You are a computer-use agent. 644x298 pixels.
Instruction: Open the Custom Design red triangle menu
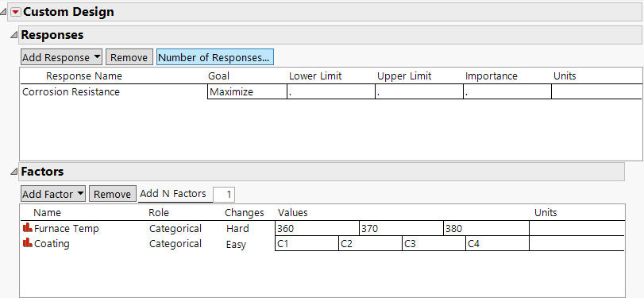pos(16,13)
